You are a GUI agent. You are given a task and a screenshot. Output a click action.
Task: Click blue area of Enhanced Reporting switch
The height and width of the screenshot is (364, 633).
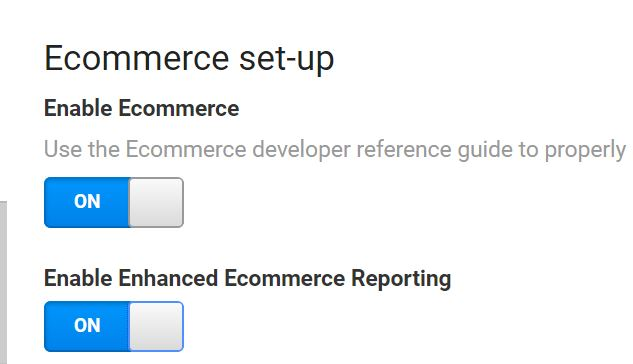(86, 326)
